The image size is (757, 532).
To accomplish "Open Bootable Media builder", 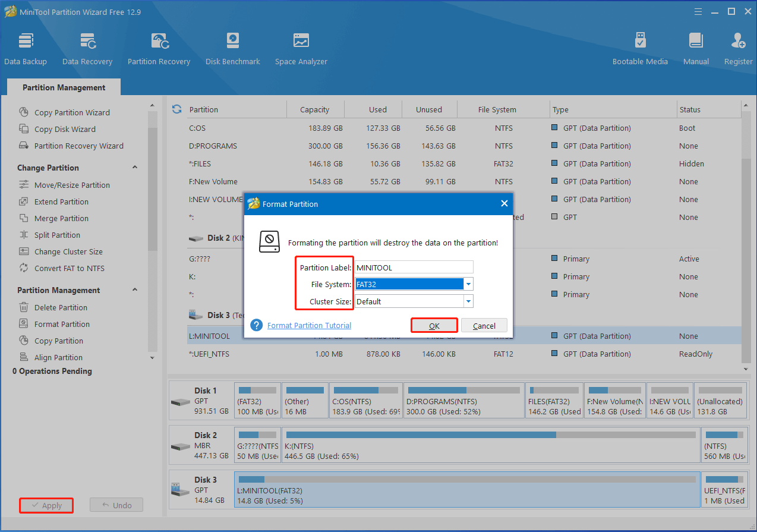I will pyautogui.click(x=640, y=49).
